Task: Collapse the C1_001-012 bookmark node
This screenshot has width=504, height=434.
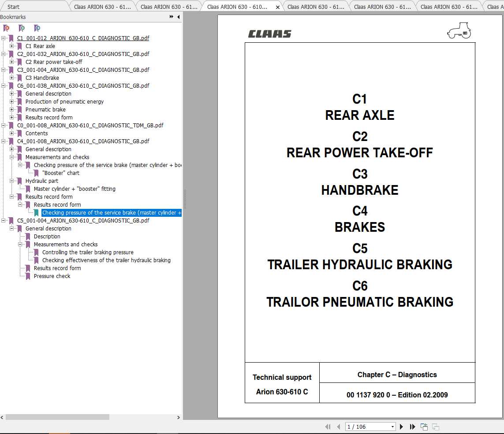Action: (3, 38)
